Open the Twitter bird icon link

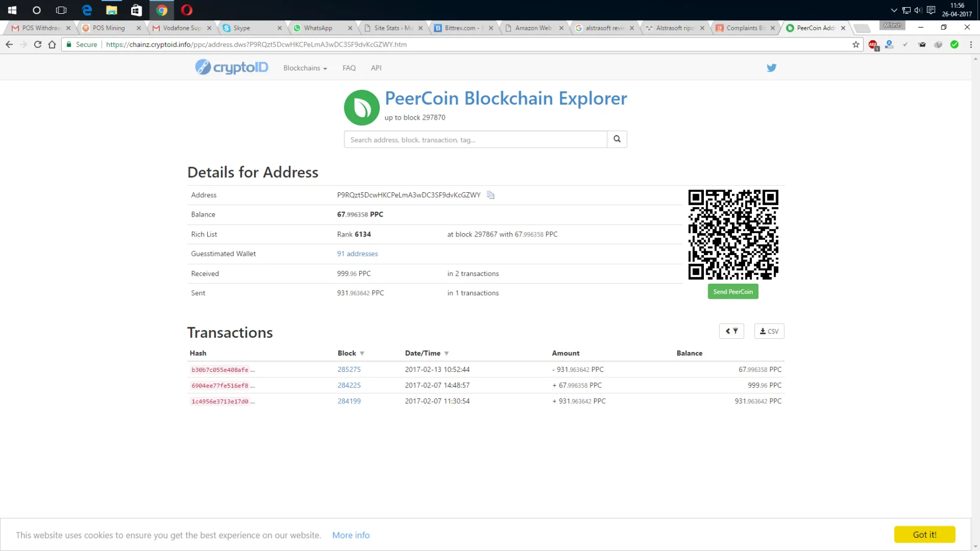[x=771, y=68]
